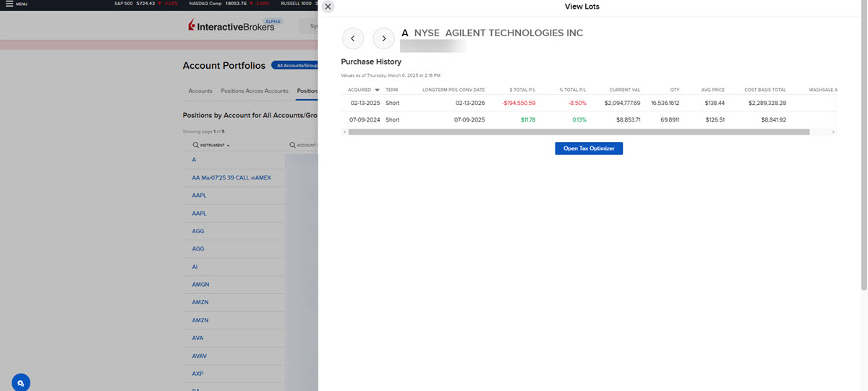This screenshot has width=868, height=391.
Task: Open the hamburger Menu icon
Action: [x=9, y=4]
